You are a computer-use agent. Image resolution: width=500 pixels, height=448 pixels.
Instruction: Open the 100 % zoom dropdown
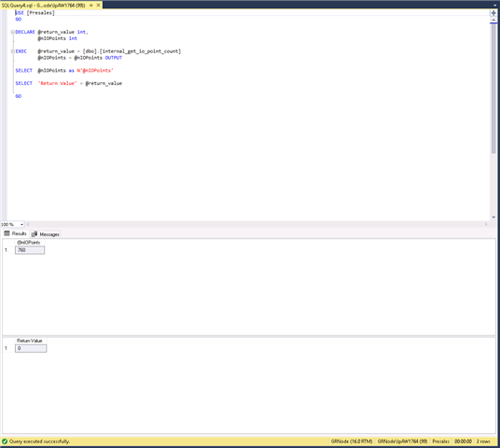point(21,224)
